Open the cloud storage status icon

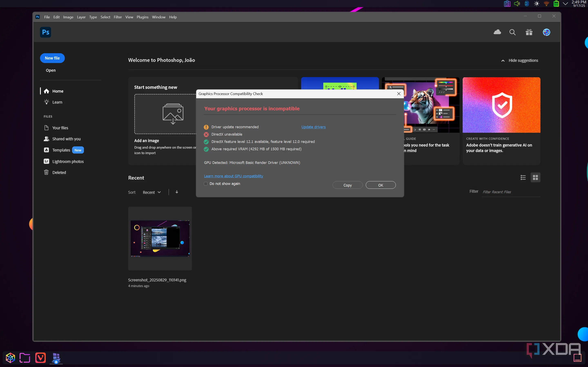tap(497, 32)
